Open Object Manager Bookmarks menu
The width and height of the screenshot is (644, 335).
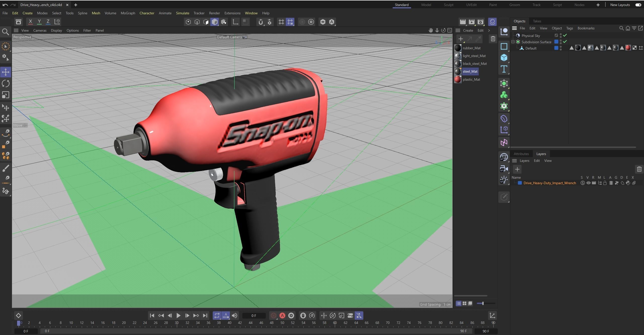[x=586, y=28]
